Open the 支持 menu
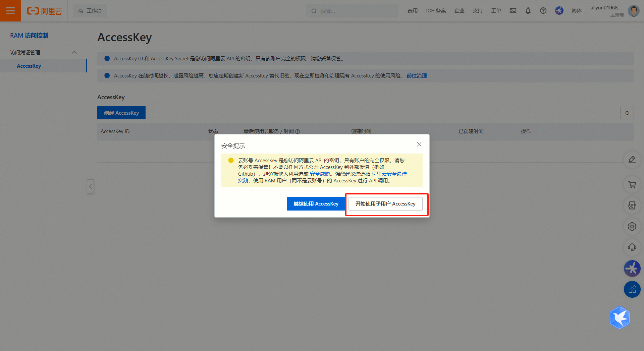This screenshot has width=644, height=351. point(478,11)
